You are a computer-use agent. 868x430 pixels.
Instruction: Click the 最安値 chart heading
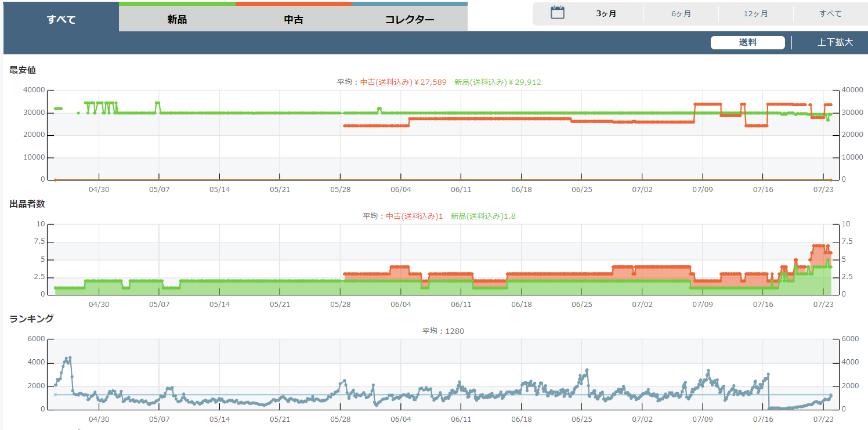pos(23,70)
